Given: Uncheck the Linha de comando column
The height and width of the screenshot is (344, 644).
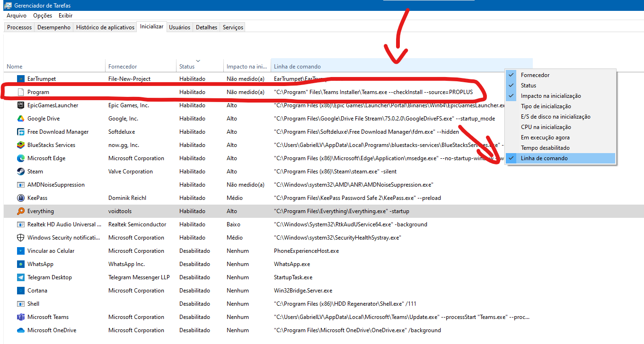Looking at the screenshot, I should point(561,158).
